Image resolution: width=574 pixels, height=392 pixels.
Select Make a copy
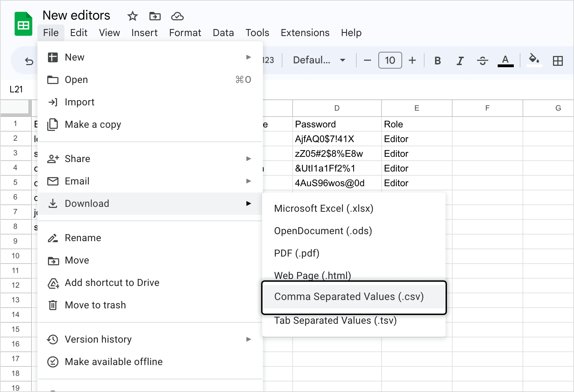pos(150,125)
